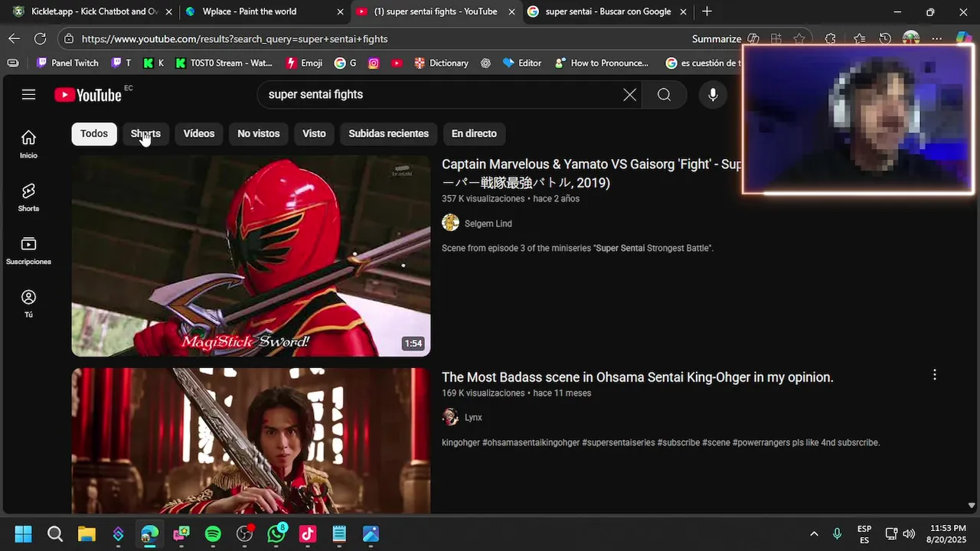Open Inicio in the YouTube sidebar
The image size is (980, 551).
pyautogui.click(x=28, y=144)
